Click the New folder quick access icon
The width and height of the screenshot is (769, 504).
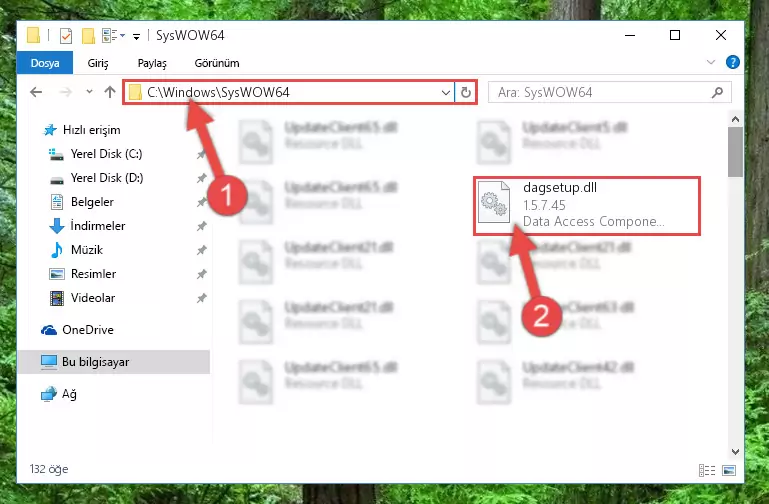coord(88,35)
